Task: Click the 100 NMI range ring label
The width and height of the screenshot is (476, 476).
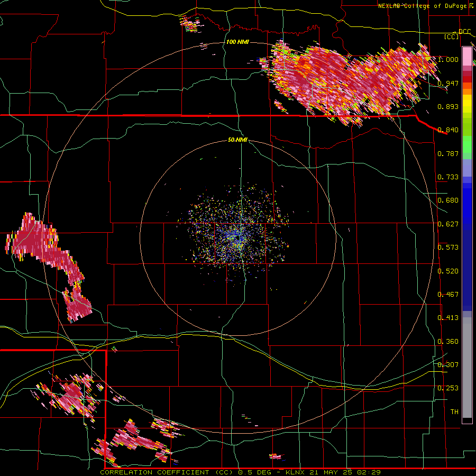Action: click(x=237, y=42)
